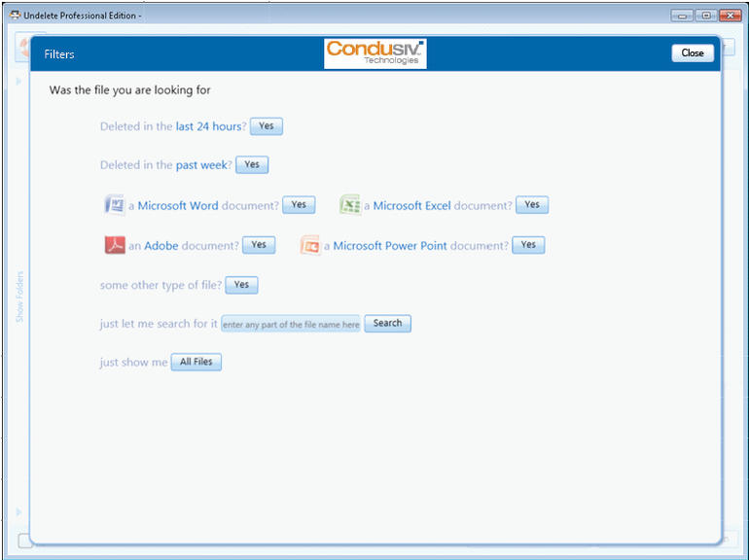Click the Search button

(387, 323)
